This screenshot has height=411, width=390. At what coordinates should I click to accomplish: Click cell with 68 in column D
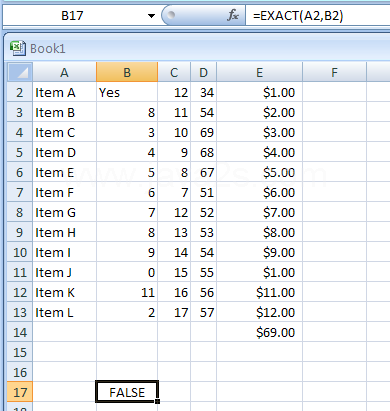pyautogui.click(x=203, y=152)
